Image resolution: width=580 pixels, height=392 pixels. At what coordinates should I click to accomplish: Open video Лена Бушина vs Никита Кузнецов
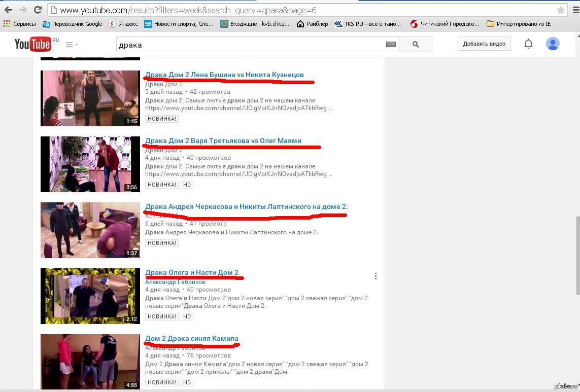click(224, 75)
